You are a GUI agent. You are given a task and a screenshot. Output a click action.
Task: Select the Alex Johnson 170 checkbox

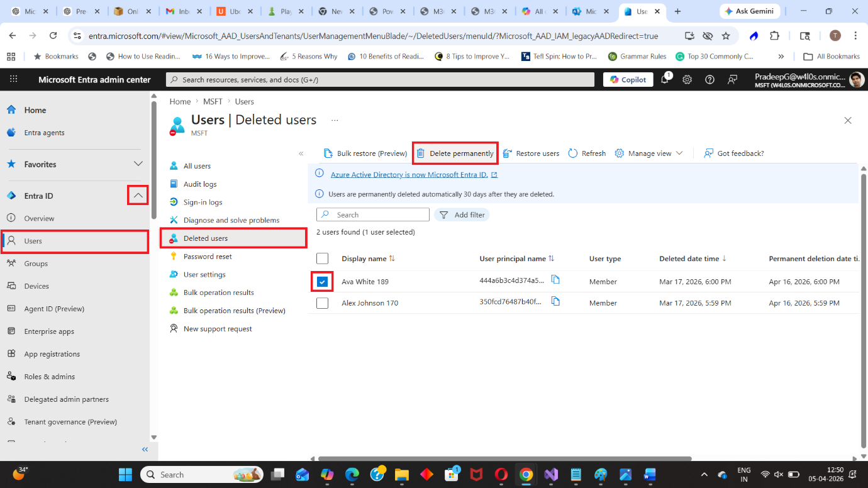tap(322, 303)
